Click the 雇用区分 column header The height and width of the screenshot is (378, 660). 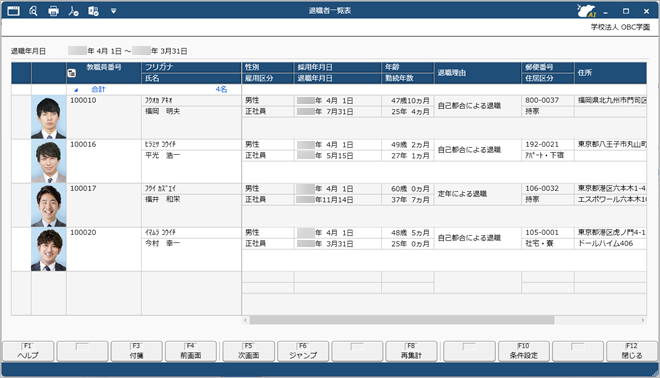tap(267, 78)
